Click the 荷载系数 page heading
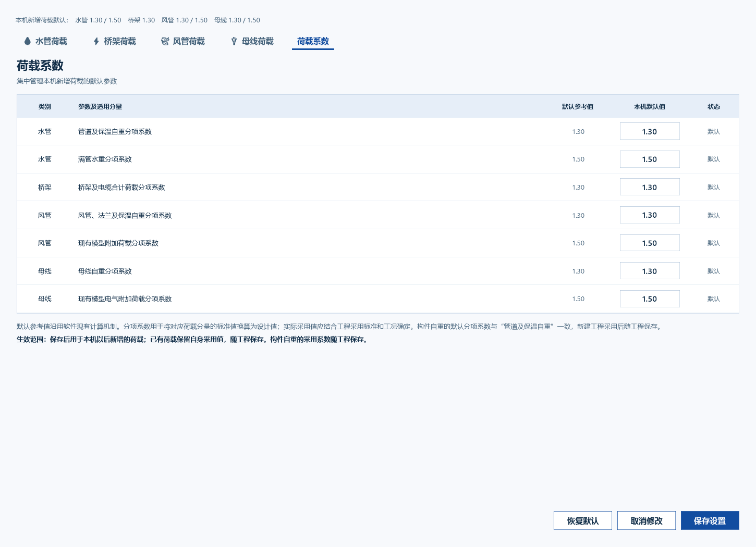Viewport: 756px width, 547px height. pyautogui.click(x=40, y=66)
